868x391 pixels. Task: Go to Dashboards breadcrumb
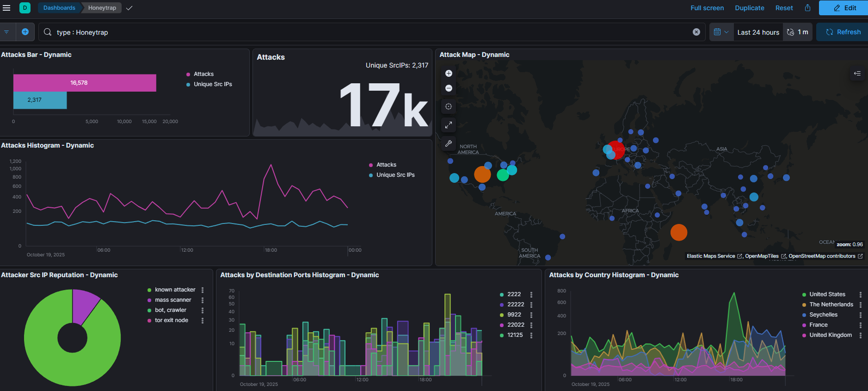(59, 8)
